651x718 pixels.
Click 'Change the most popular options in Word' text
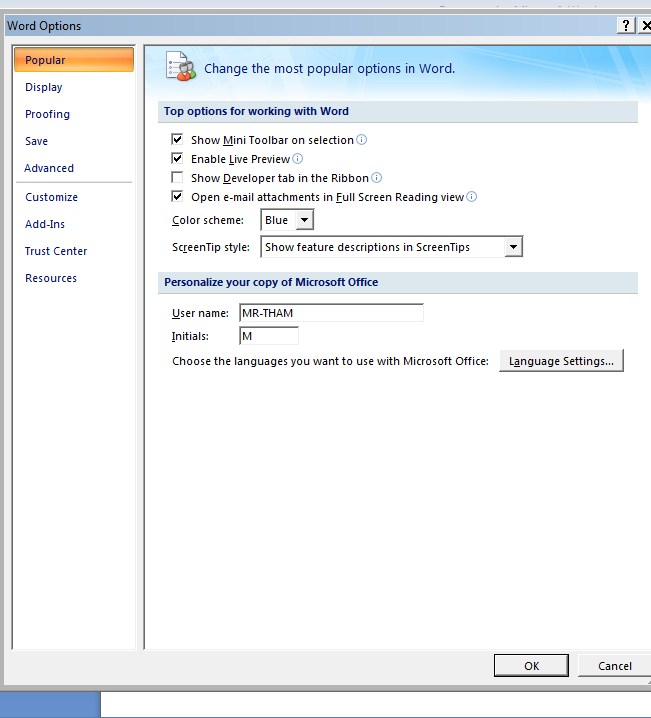tap(330, 69)
